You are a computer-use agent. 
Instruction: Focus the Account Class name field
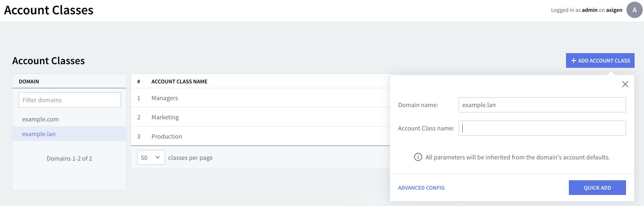[x=542, y=128]
